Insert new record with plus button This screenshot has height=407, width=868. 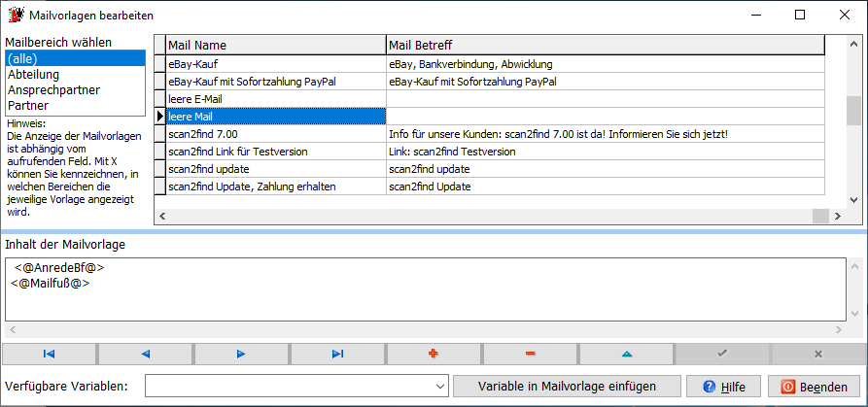[434, 354]
